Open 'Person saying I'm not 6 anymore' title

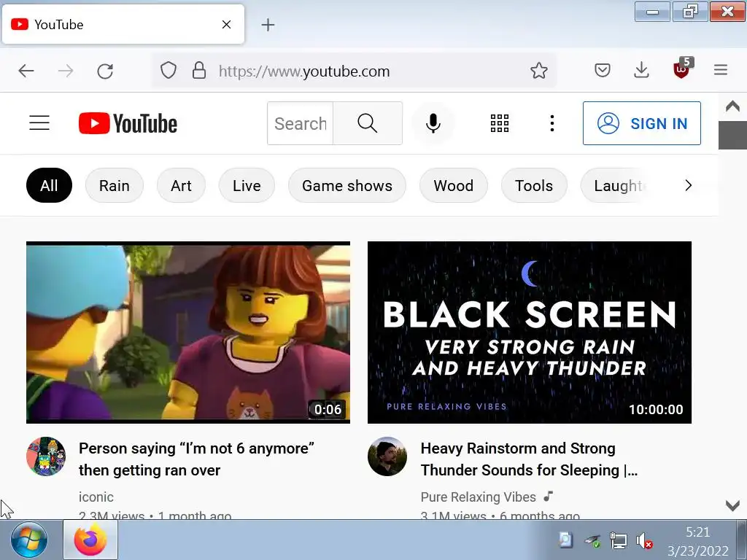tap(196, 459)
